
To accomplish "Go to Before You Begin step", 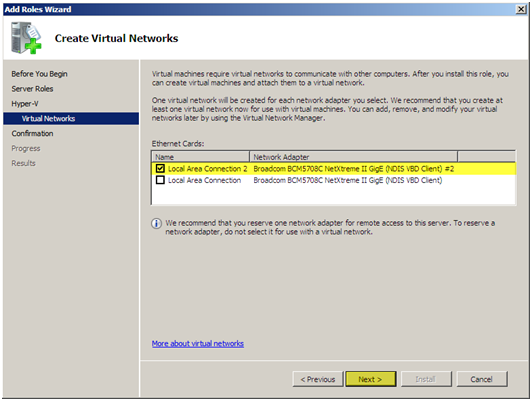I will click(39, 74).
